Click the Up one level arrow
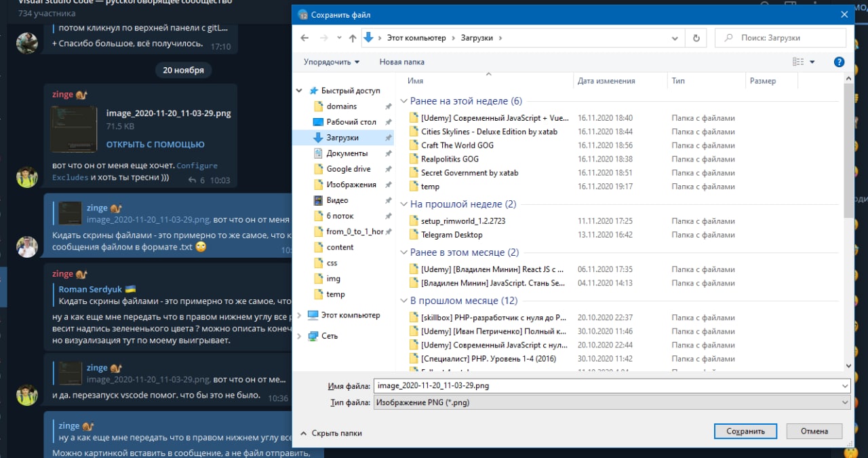This screenshot has height=458, width=868. [353, 38]
